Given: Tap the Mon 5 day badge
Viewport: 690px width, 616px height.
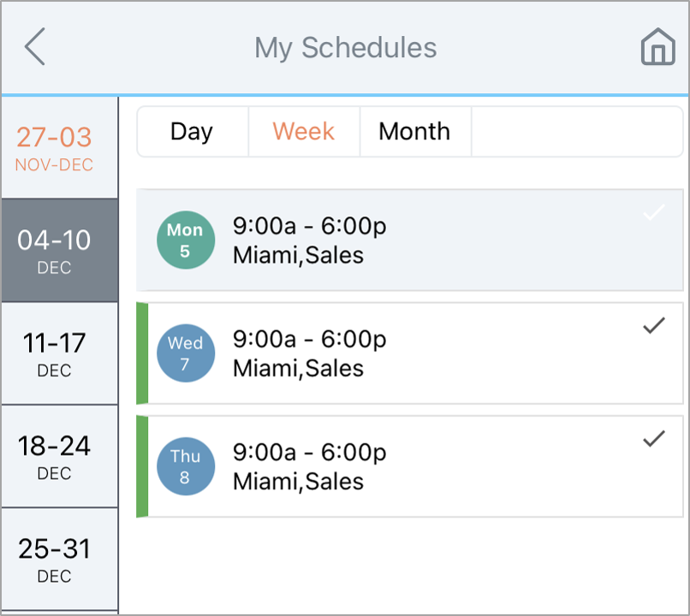Looking at the screenshot, I should tap(186, 240).
